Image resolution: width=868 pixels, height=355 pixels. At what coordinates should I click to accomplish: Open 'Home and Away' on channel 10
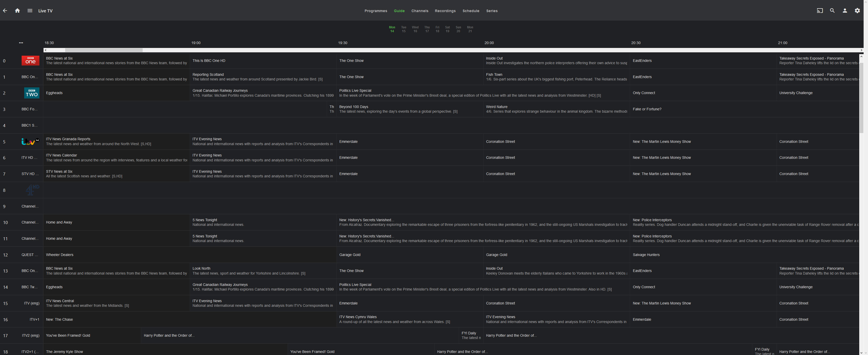[x=117, y=222]
